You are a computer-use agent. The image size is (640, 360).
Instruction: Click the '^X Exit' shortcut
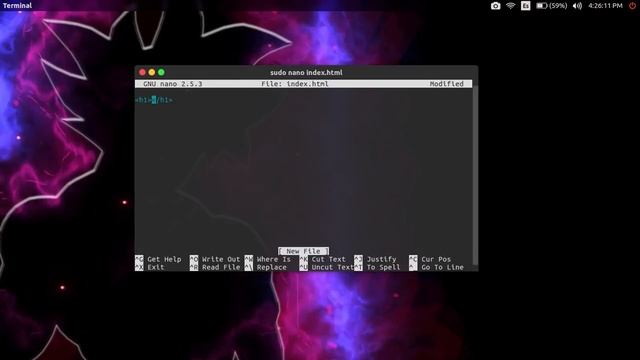150,267
